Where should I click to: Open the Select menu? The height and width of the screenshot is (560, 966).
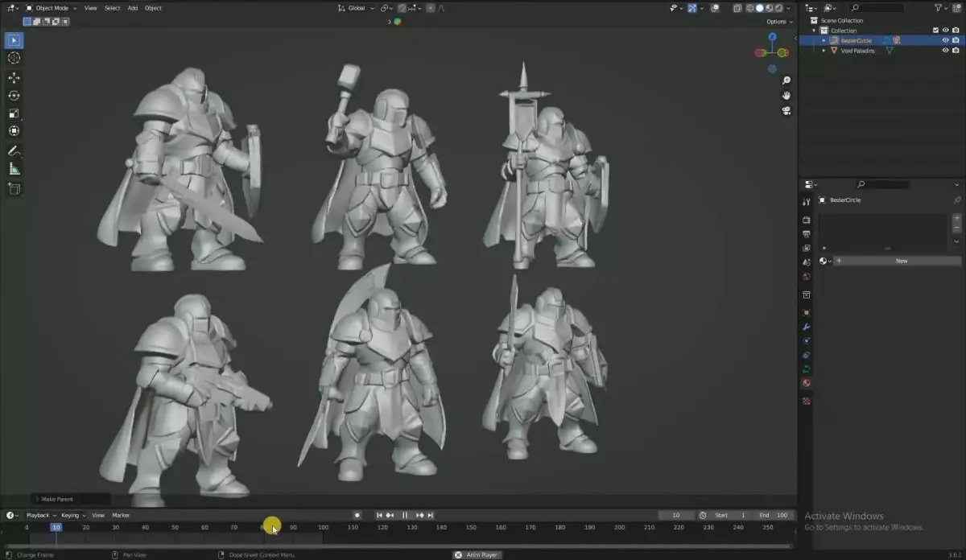pos(112,8)
